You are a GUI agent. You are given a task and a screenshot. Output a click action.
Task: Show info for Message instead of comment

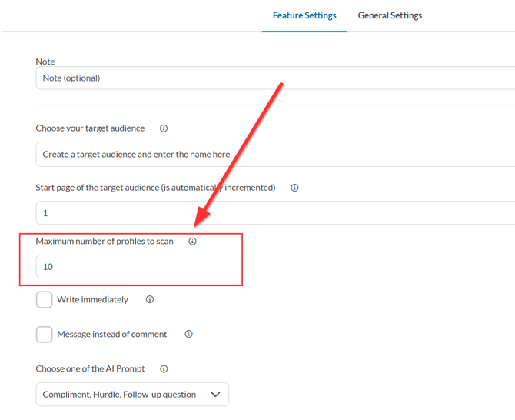pos(188,335)
